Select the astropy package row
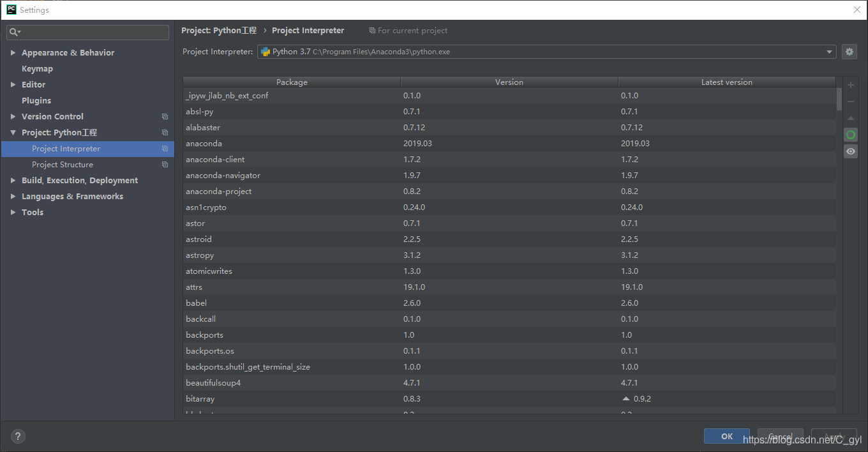The height and width of the screenshot is (452, 868). 509,255
